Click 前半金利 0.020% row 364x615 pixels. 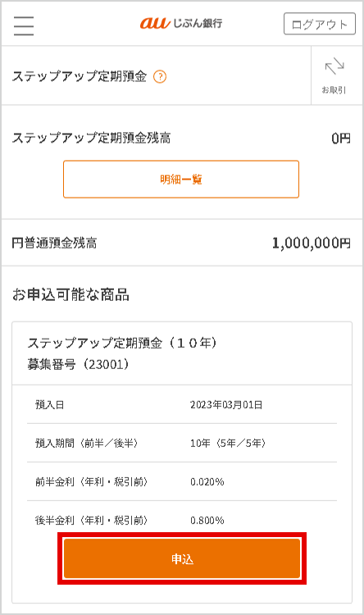pyautogui.click(x=182, y=481)
